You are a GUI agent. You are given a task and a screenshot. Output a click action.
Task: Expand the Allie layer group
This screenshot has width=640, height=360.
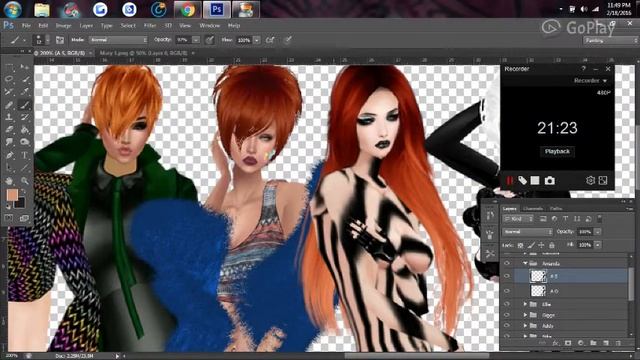(525, 304)
